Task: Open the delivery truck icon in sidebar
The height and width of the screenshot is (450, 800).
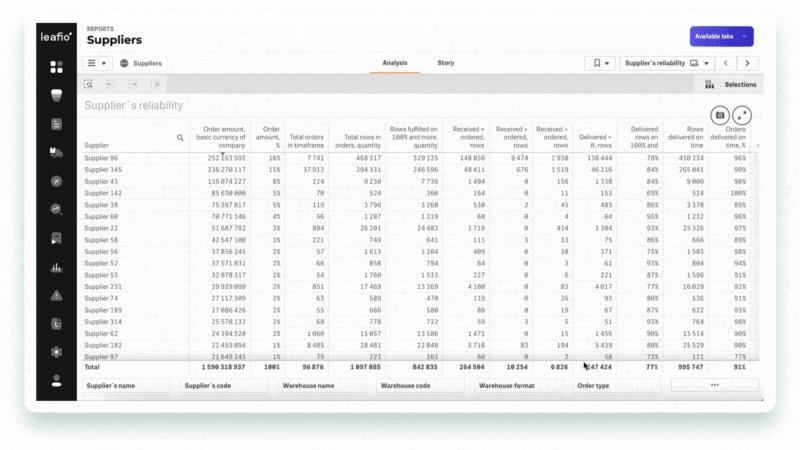Action: point(57,152)
